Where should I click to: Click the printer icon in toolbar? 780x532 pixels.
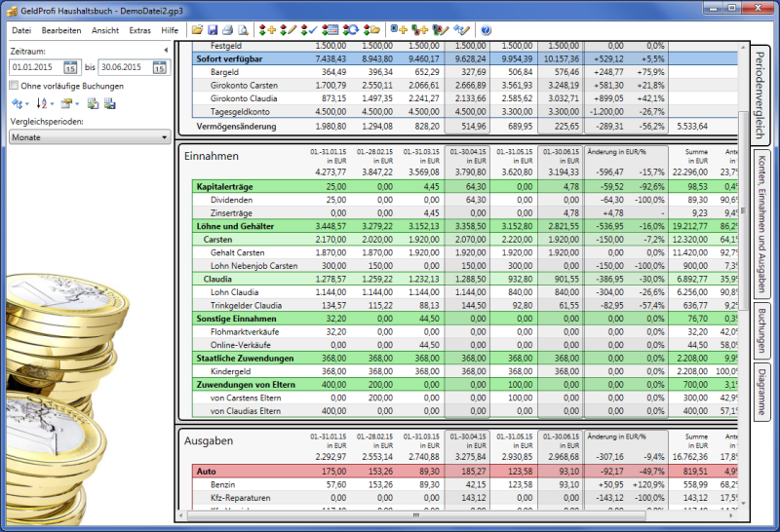(227, 31)
